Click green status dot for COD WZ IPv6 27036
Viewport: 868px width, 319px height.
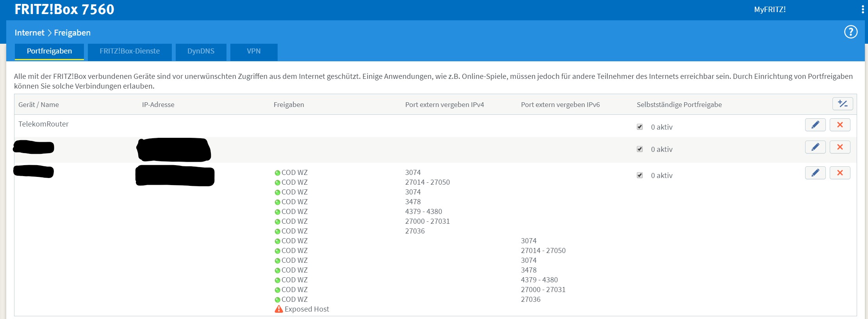point(277,300)
